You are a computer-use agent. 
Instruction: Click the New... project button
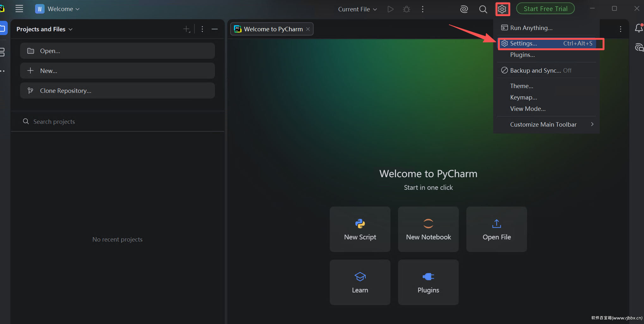117,71
